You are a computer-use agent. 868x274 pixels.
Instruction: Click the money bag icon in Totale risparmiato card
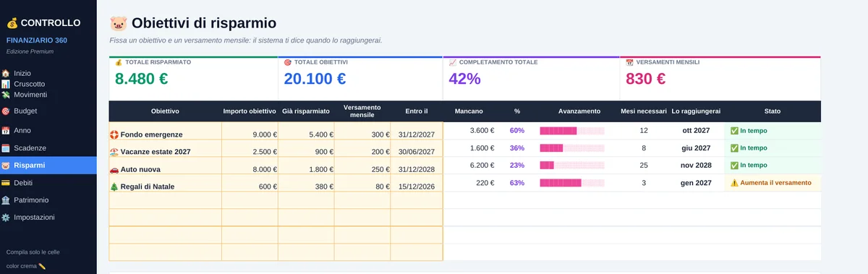pyautogui.click(x=119, y=63)
